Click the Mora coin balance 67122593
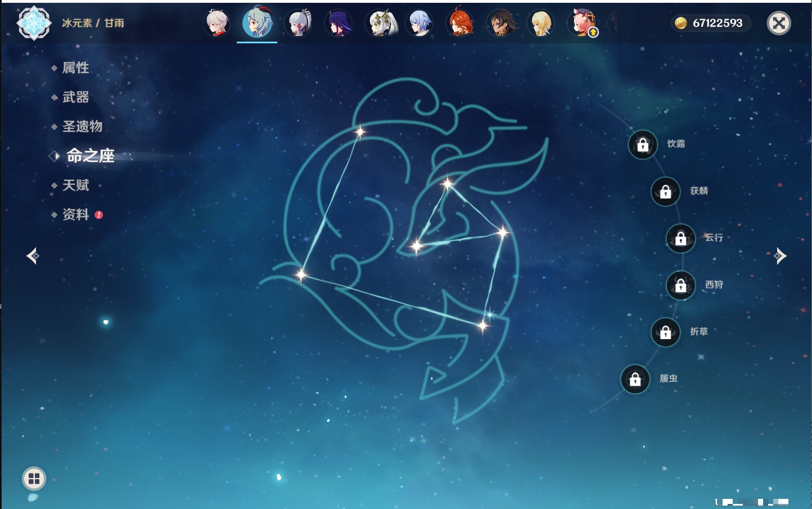 (711, 23)
